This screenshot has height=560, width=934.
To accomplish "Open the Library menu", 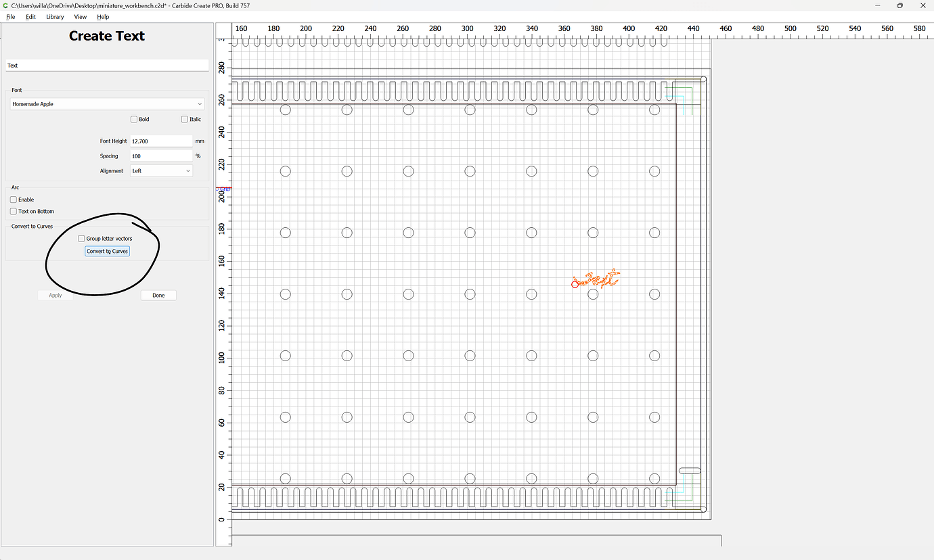I will pos(54,16).
